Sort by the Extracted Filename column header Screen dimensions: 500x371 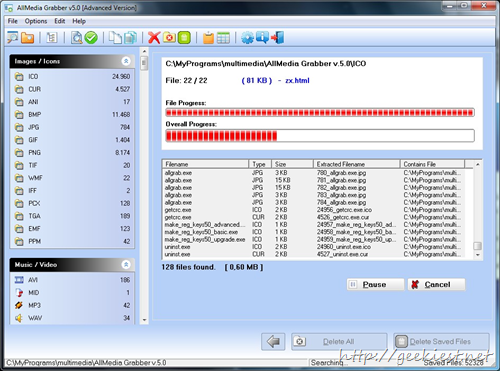click(357, 164)
